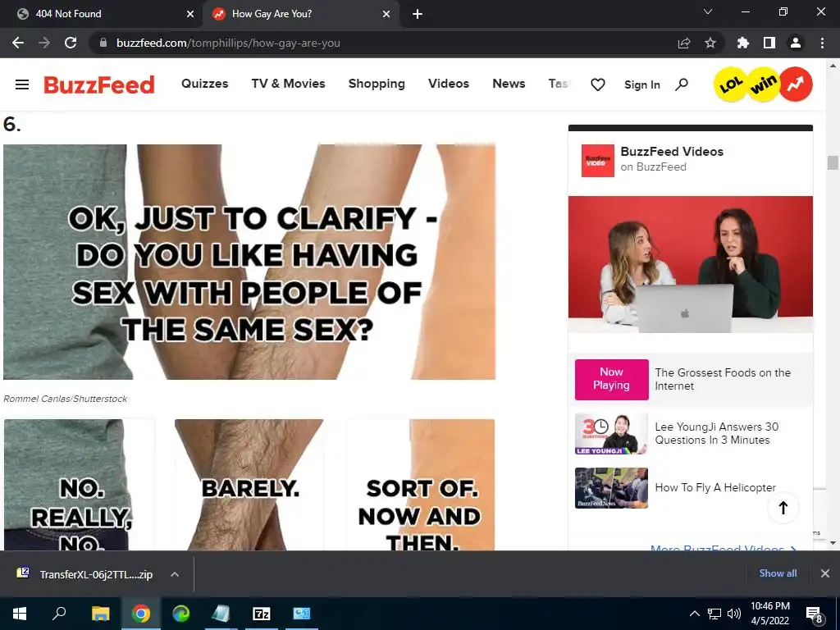Go to the Shopping section

coord(377,84)
